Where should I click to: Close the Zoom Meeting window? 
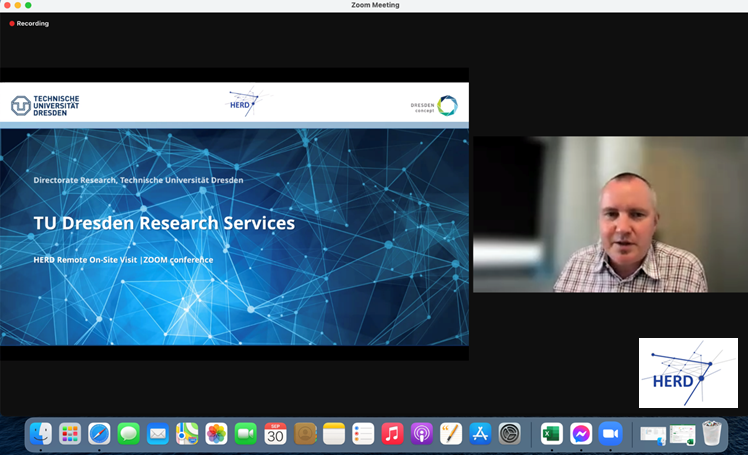[x=7, y=5]
